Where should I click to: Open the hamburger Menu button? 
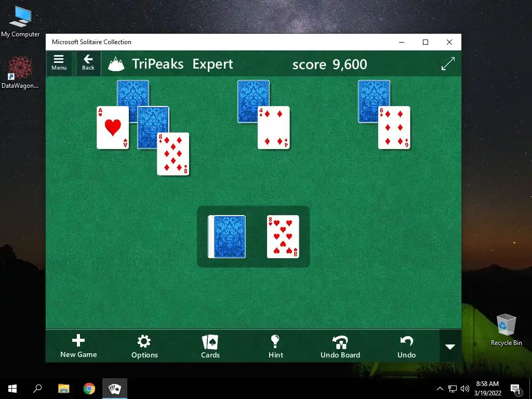click(59, 63)
